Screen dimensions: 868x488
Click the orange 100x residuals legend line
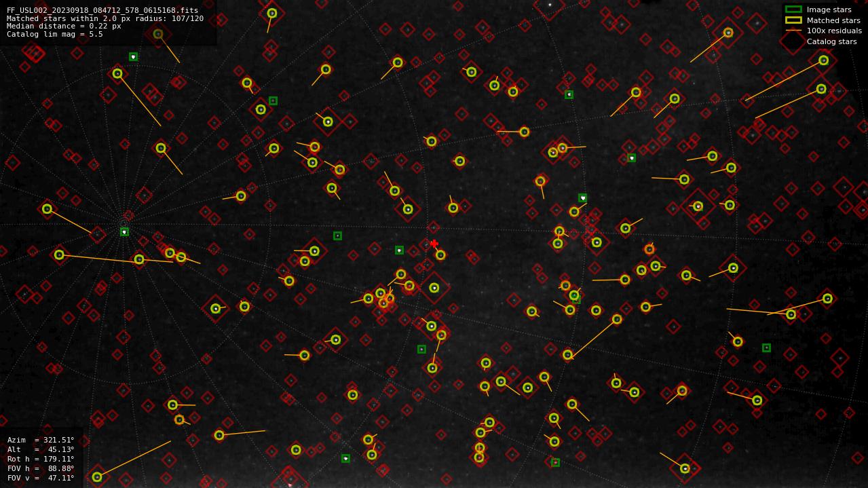click(793, 31)
